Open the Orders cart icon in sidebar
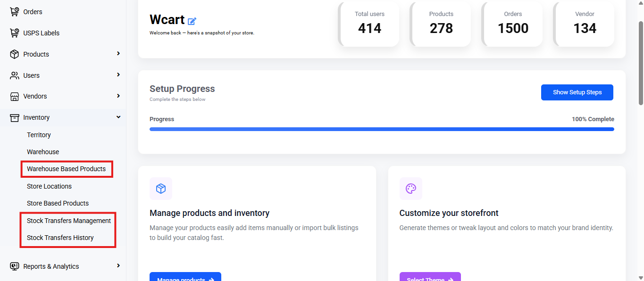Image resolution: width=644 pixels, height=281 pixels. pos(15,12)
